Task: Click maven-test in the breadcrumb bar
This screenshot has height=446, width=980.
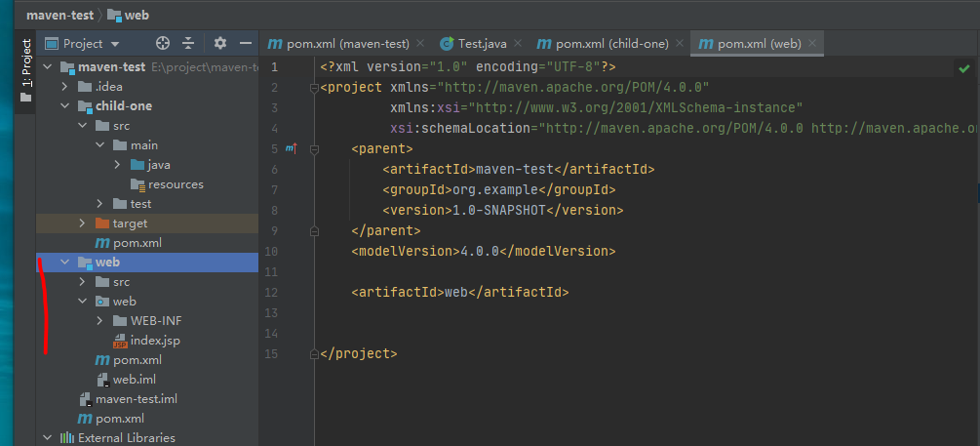Action: [x=58, y=15]
